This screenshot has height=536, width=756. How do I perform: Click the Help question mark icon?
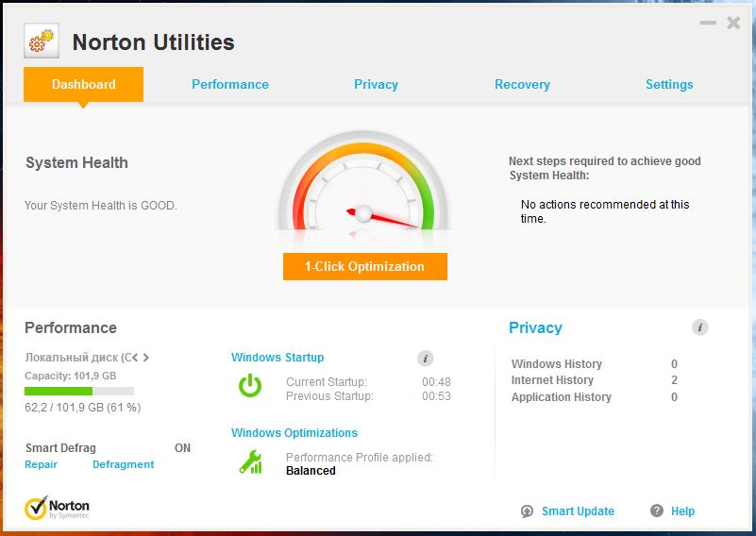click(657, 511)
